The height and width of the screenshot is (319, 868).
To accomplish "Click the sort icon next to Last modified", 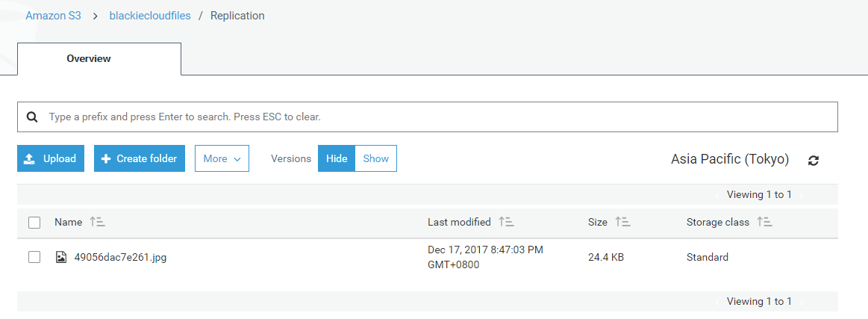I will point(506,222).
